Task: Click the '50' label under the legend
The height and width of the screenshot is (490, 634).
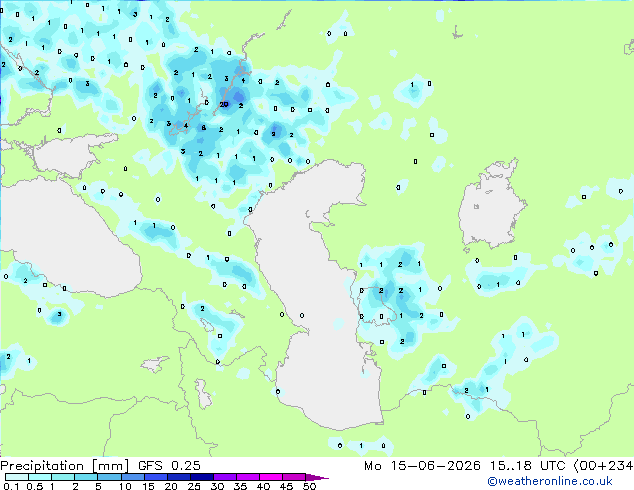Action: (x=309, y=486)
